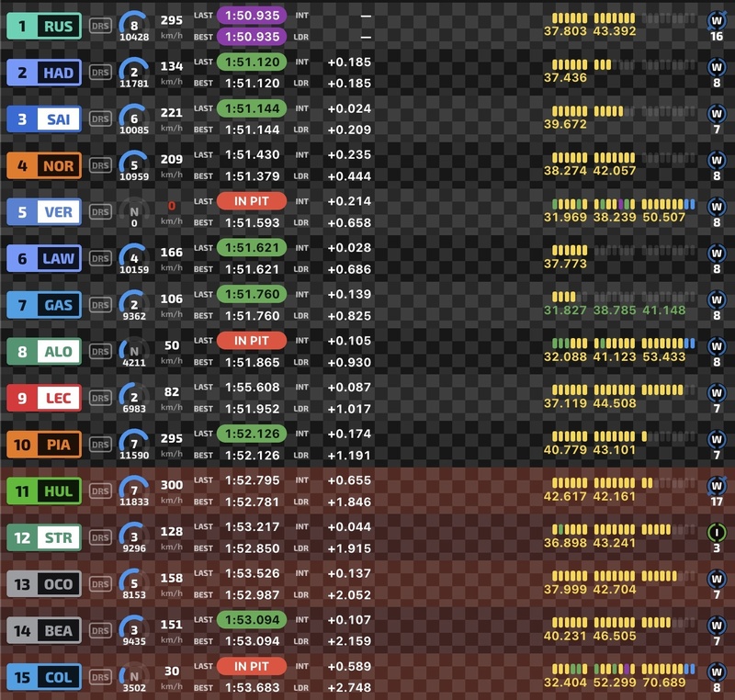The height and width of the screenshot is (700, 735).
Task: Click best lap 1:51.379 for NOR
Action: 252,176
